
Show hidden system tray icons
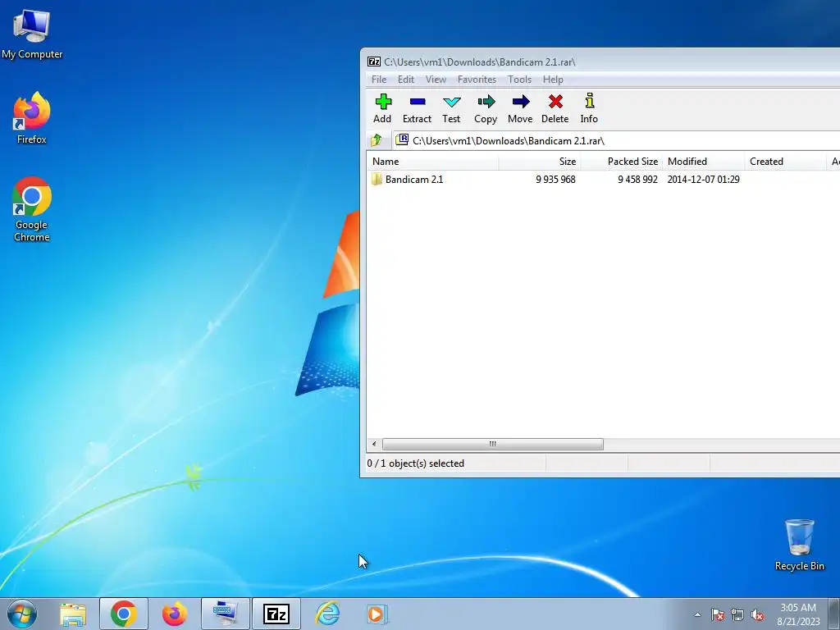[697, 614]
